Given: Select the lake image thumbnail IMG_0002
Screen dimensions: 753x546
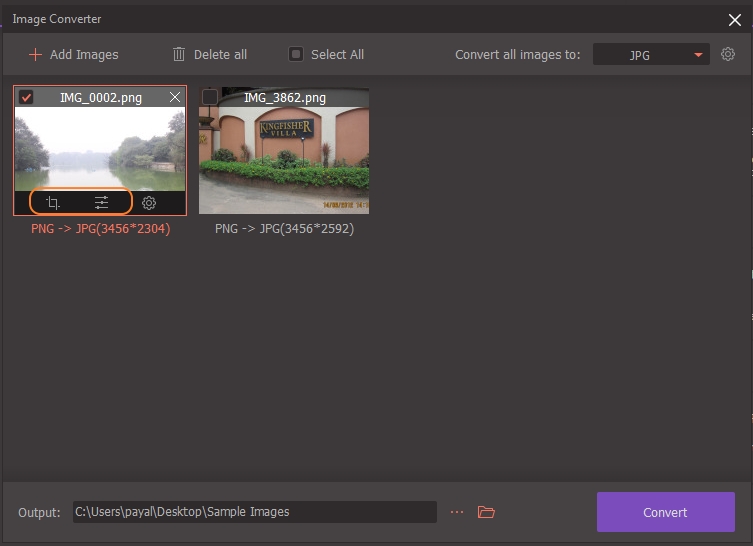Looking at the screenshot, I should pos(99,148).
